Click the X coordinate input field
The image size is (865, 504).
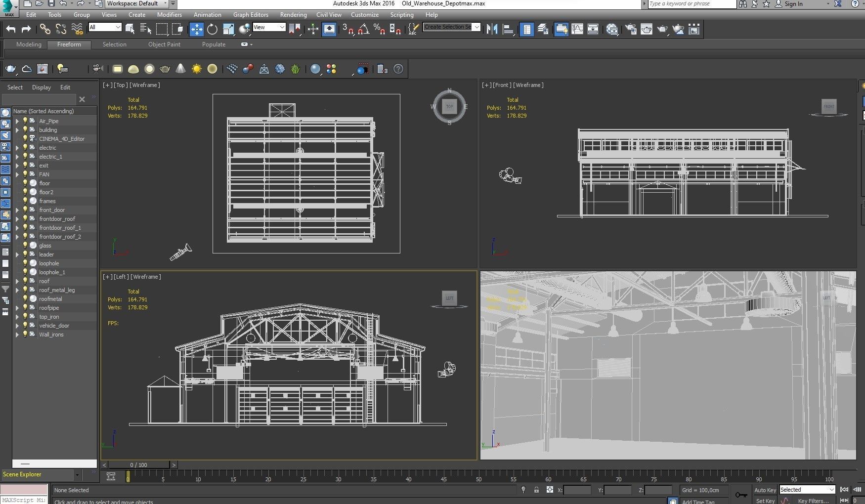click(x=577, y=490)
